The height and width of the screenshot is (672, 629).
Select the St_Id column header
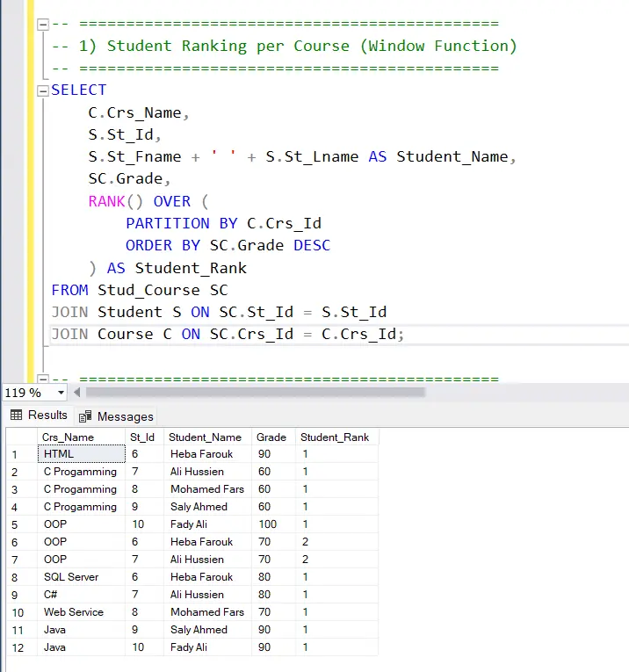[144, 437]
